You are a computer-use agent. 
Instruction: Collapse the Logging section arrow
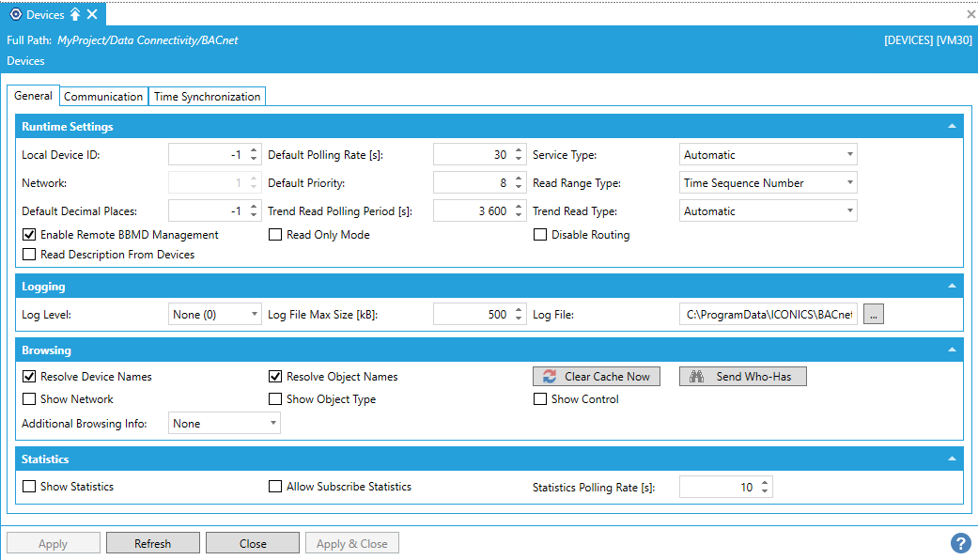[x=952, y=287]
